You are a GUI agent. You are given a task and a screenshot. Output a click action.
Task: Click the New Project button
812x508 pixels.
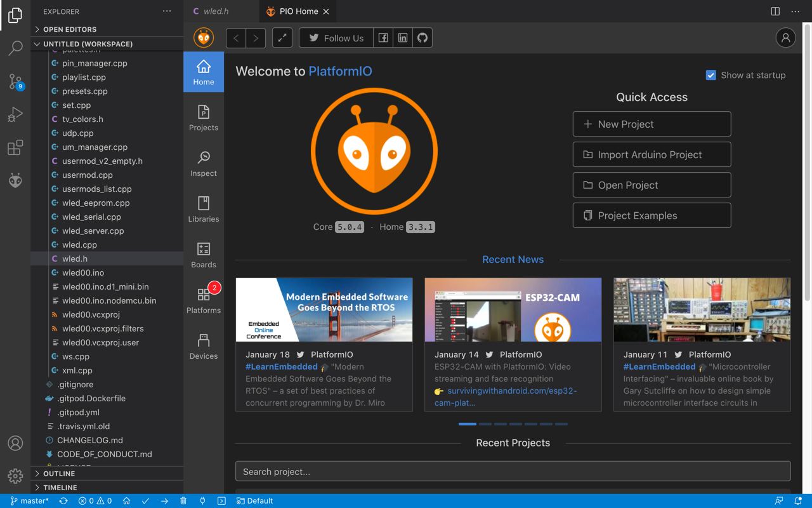tap(652, 124)
